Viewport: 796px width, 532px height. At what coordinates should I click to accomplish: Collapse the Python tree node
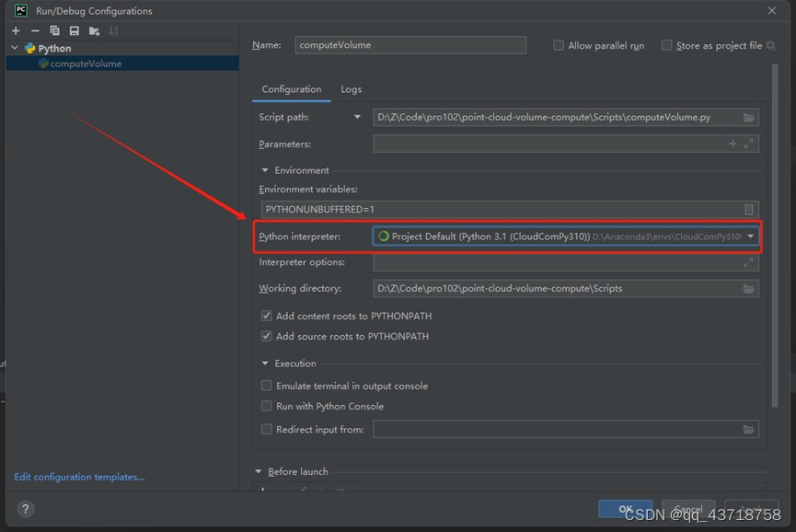(15, 49)
